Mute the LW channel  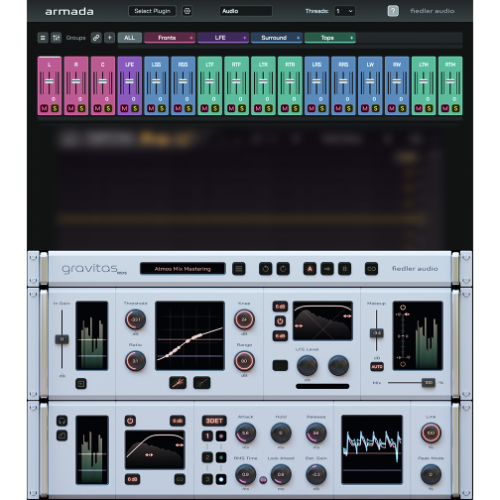click(x=365, y=108)
